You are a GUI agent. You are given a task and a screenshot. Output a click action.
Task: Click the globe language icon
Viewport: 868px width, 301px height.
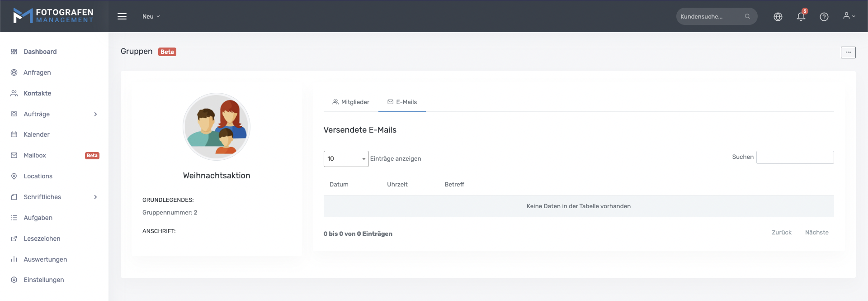click(x=778, y=17)
